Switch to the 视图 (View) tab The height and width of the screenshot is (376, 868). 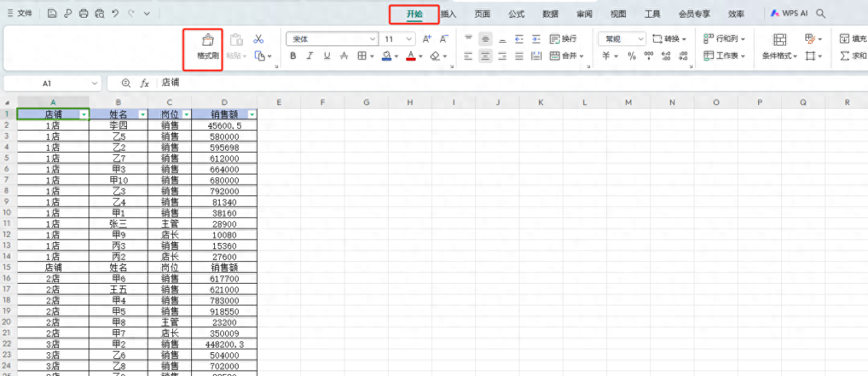coord(618,14)
